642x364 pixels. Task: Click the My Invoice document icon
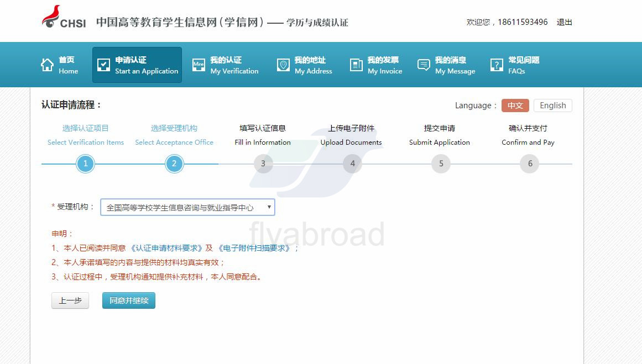[x=356, y=65]
